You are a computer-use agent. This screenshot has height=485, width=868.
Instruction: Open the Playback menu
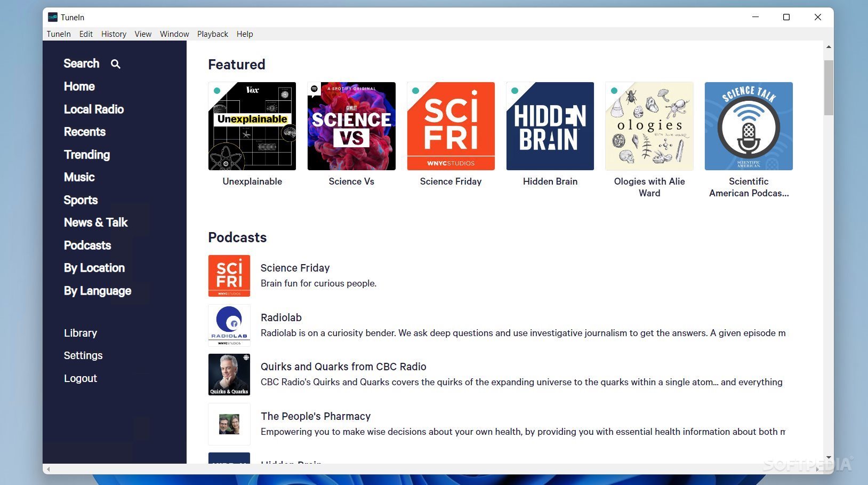pyautogui.click(x=213, y=34)
